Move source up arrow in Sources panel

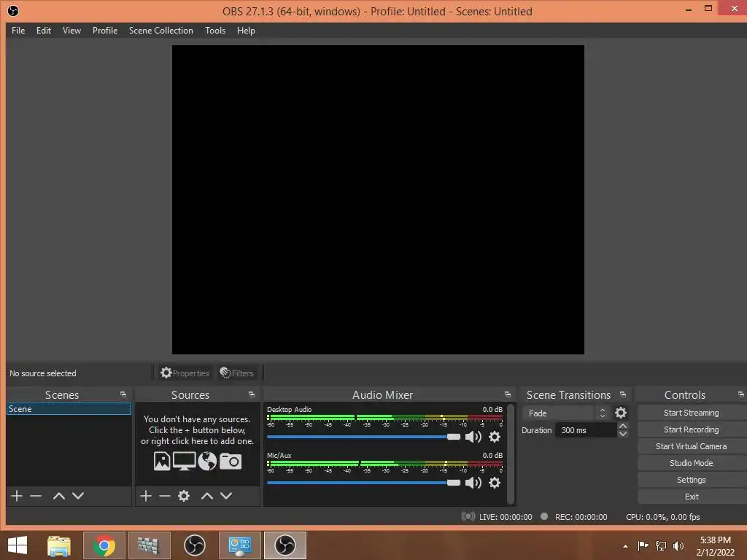coord(206,496)
